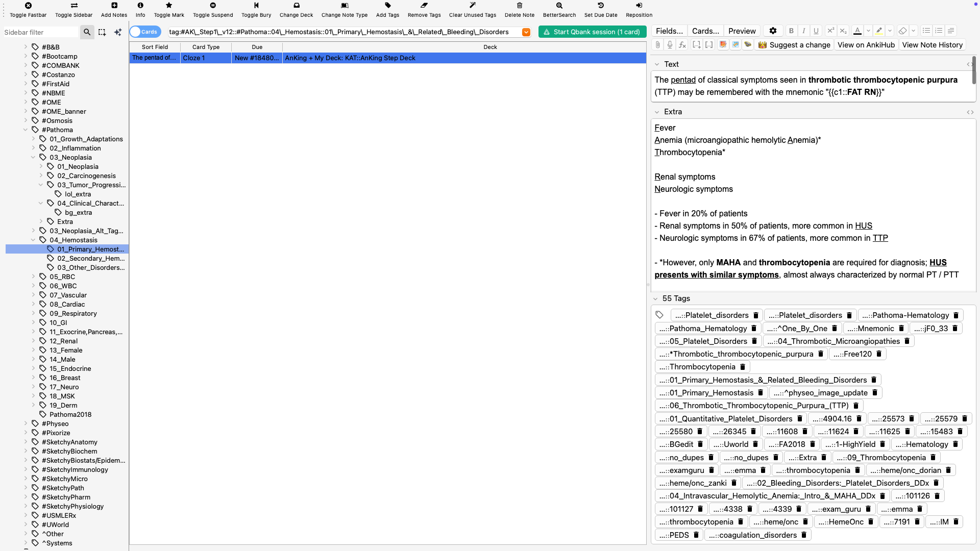Click View on AnkiHub button
The height and width of the screenshot is (551, 980).
click(x=866, y=45)
